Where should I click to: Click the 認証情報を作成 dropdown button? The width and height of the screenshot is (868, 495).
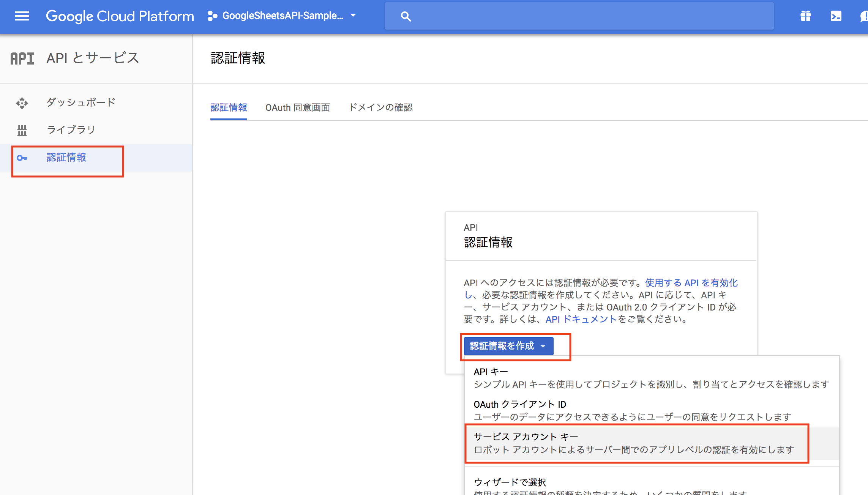(x=508, y=346)
